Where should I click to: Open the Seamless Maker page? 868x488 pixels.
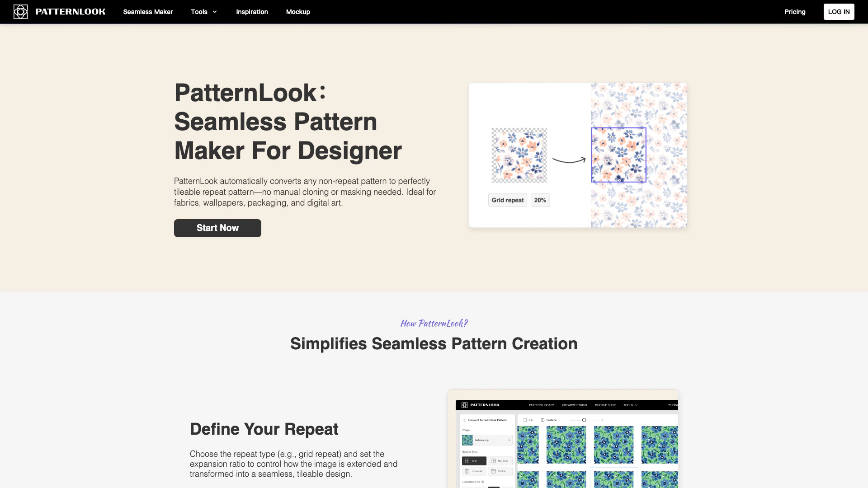click(x=148, y=12)
